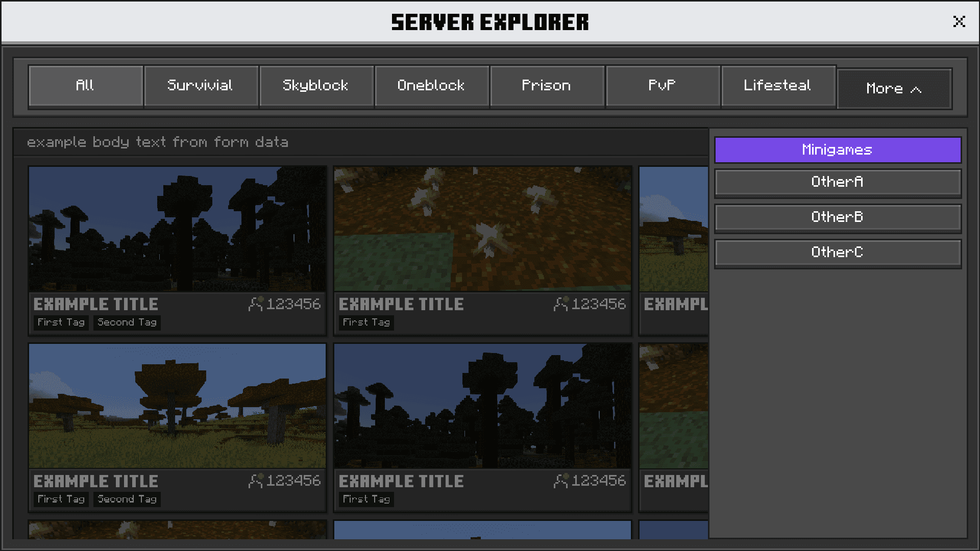The width and height of the screenshot is (980, 551).
Task: Open the second-row night forest server thumbnail
Action: (x=482, y=406)
